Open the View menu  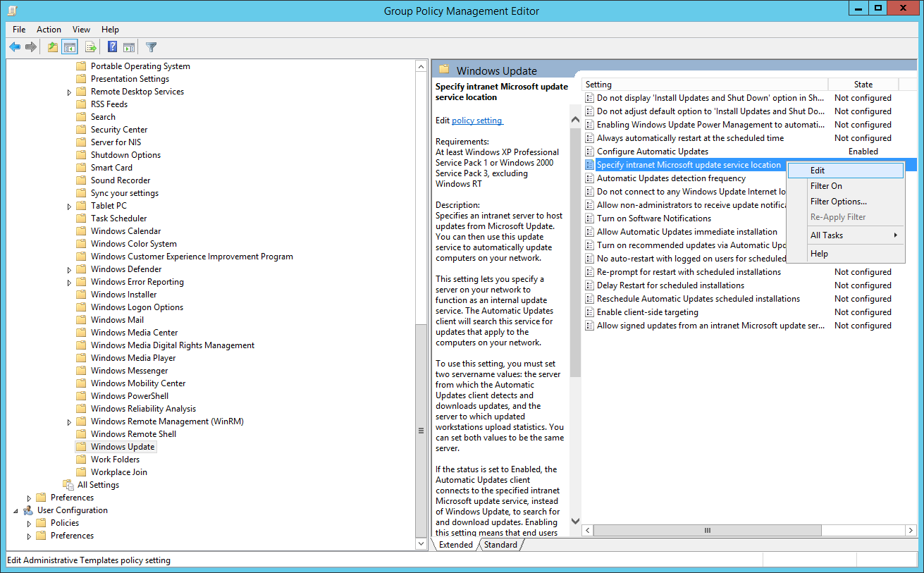[82, 30]
